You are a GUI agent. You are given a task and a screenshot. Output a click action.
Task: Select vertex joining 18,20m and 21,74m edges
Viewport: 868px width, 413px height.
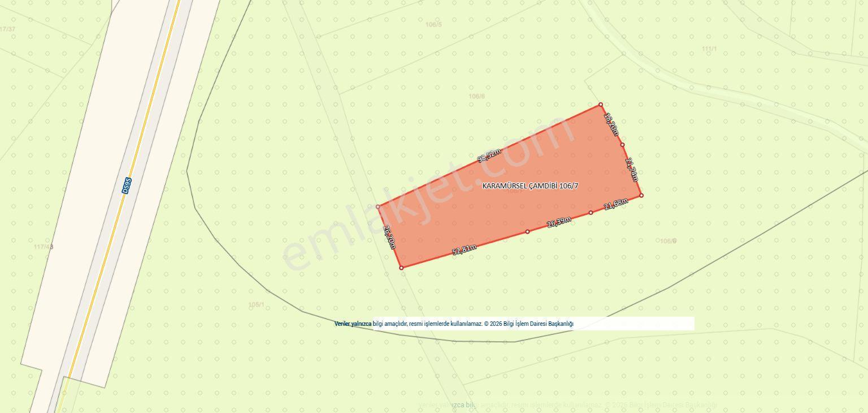point(622,144)
